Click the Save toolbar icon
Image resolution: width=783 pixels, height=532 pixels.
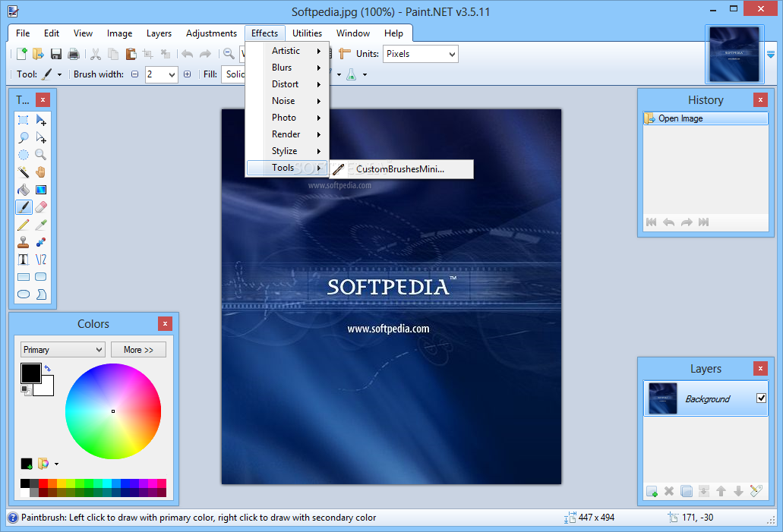pos(56,54)
